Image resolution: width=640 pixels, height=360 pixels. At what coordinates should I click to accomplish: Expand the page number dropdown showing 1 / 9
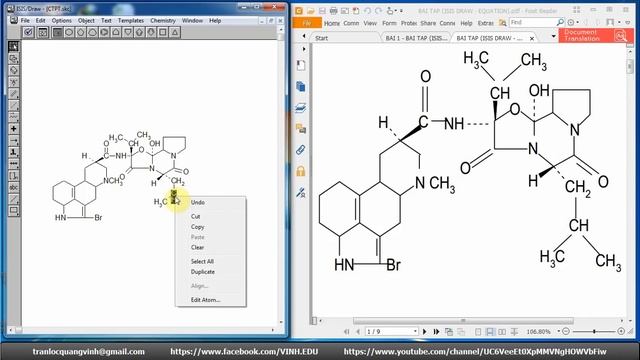(x=415, y=331)
